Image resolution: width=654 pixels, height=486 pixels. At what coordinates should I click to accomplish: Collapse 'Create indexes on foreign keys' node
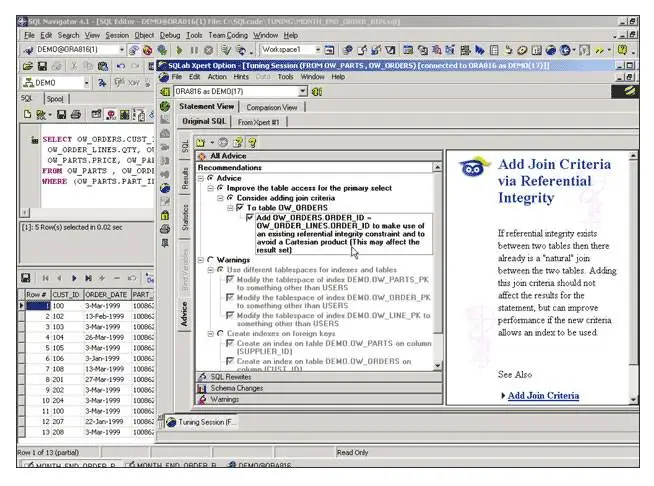(x=211, y=334)
